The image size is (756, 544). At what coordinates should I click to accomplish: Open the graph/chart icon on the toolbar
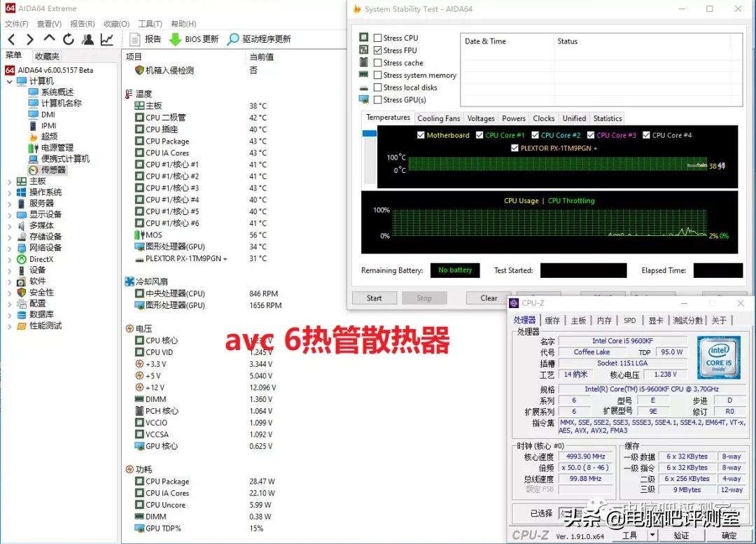[106, 39]
